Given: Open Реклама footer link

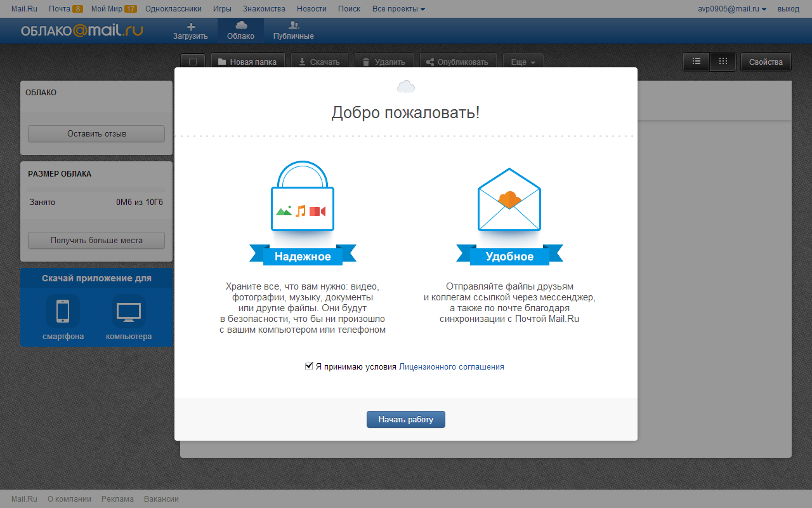Looking at the screenshot, I should pyautogui.click(x=117, y=499).
